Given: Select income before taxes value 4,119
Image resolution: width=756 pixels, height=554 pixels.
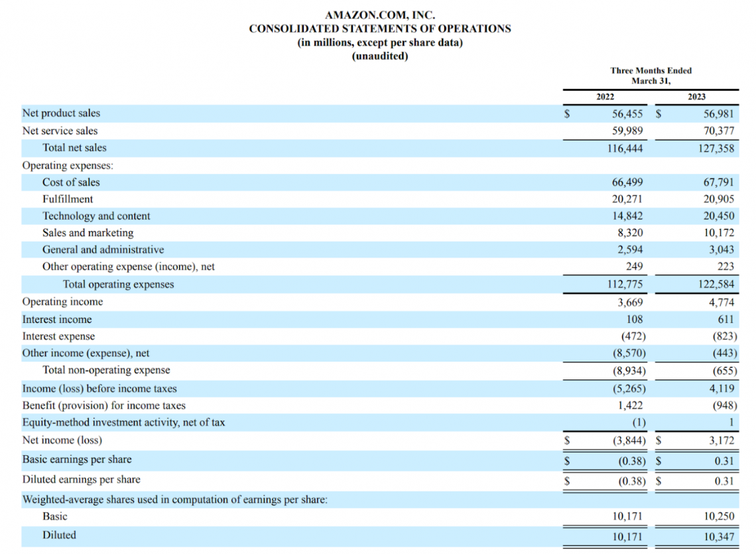Looking at the screenshot, I should click(722, 389).
